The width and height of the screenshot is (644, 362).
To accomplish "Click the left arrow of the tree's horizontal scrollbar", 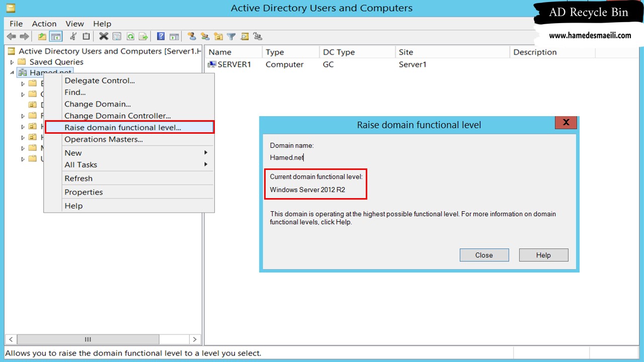I will coord(11,339).
